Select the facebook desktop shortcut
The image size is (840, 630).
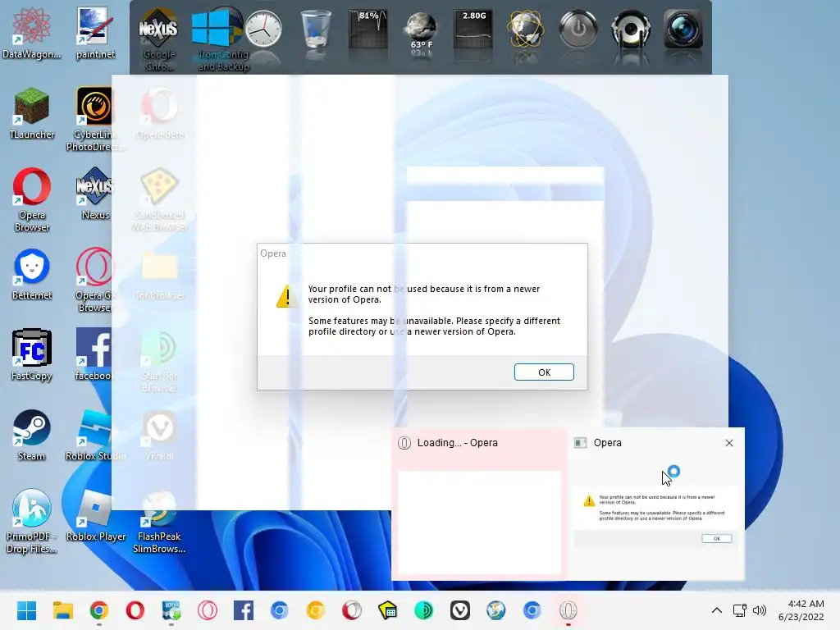coord(94,354)
